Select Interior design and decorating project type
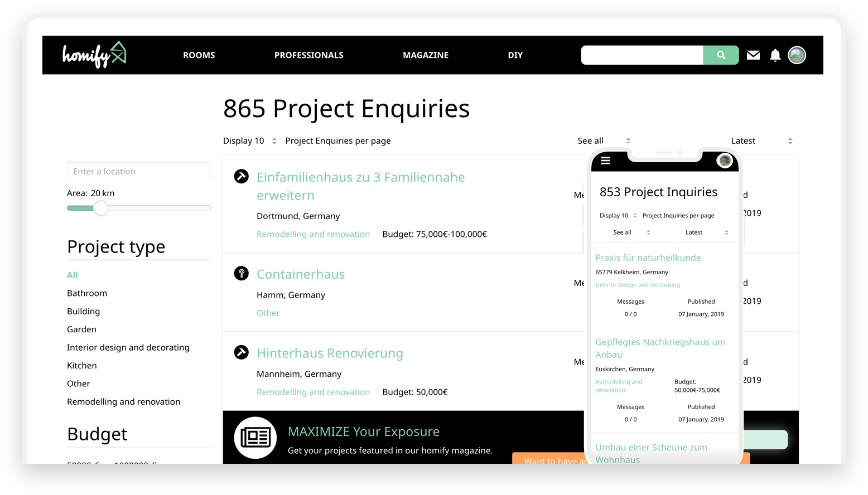This screenshot has width=868, height=495. [x=128, y=347]
